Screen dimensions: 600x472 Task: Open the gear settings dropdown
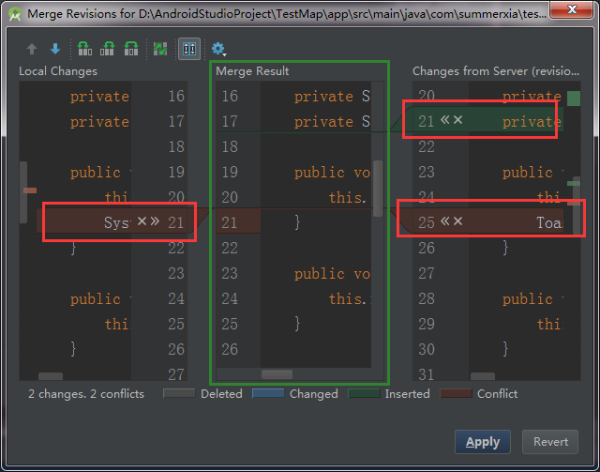point(218,49)
